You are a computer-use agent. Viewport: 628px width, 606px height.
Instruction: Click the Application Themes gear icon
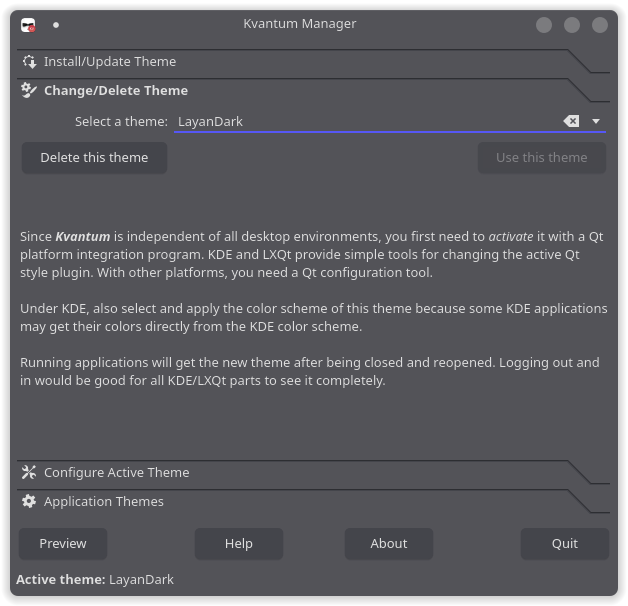(29, 501)
